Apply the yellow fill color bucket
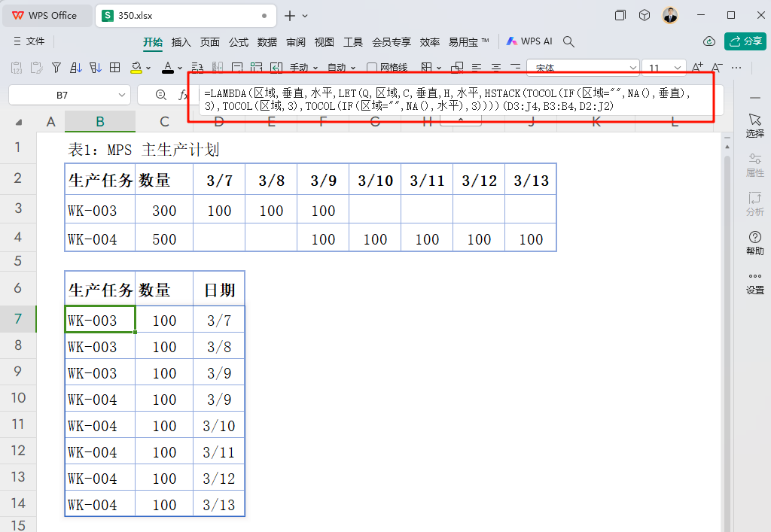Image resolution: width=771 pixels, height=532 pixels. click(136, 68)
